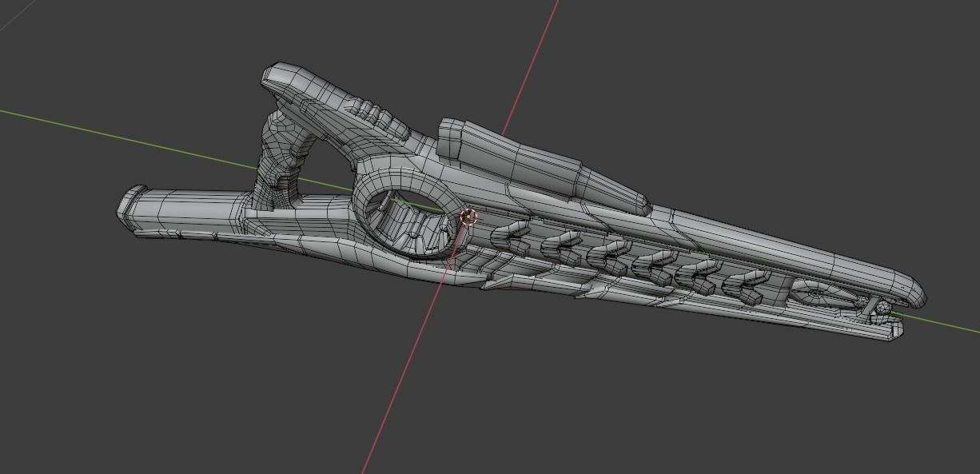The image size is (980, 474).
Task: Click the spiked protrusion row underneath
Action: pyautogui.click(x=639, y=276)
